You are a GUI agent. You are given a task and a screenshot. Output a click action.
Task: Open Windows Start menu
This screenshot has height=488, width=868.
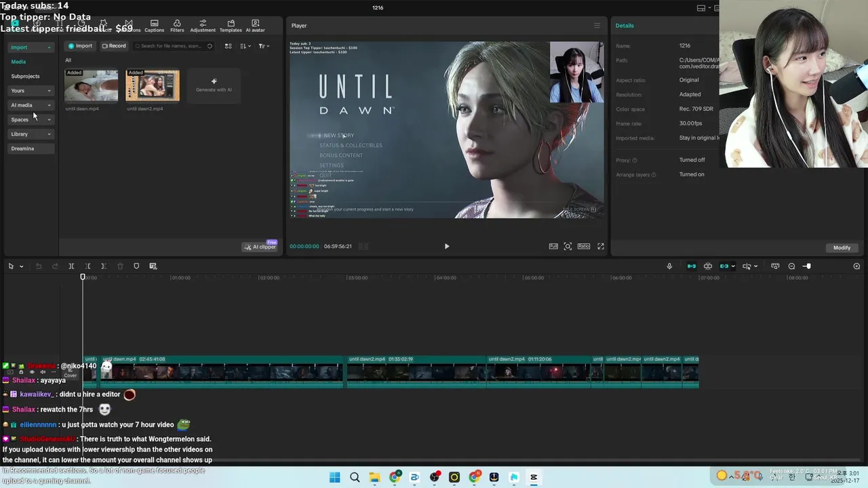[x=335, y=477]
